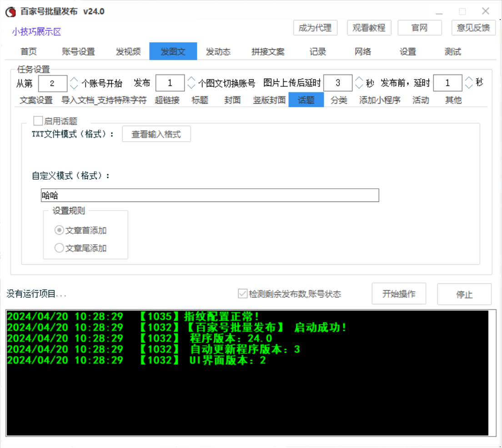
Task: Switch to the 账号设置 tab
Action: [78, 51]
